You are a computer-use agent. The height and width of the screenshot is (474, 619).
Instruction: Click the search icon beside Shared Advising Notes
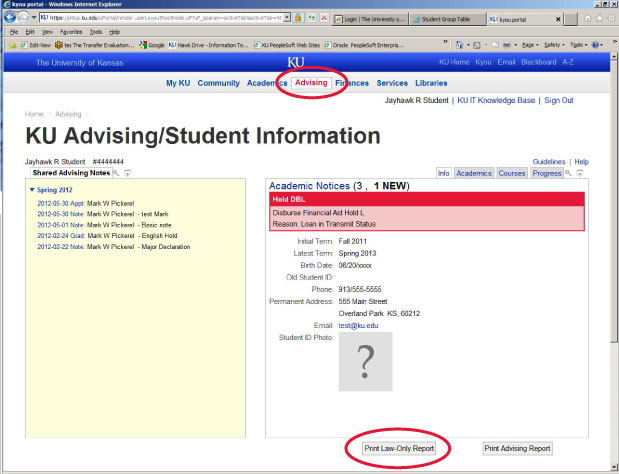(116, 173)
